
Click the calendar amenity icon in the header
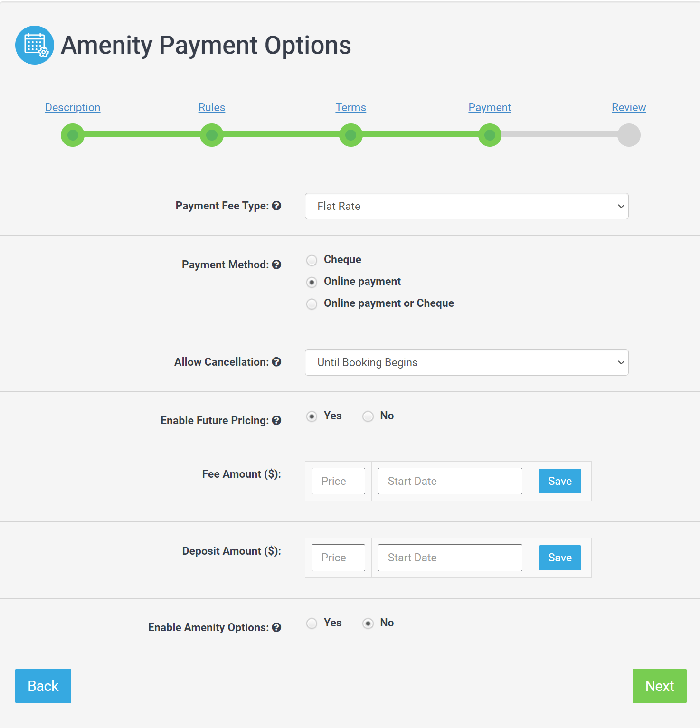pyautogui.click(x=34, y=45)
